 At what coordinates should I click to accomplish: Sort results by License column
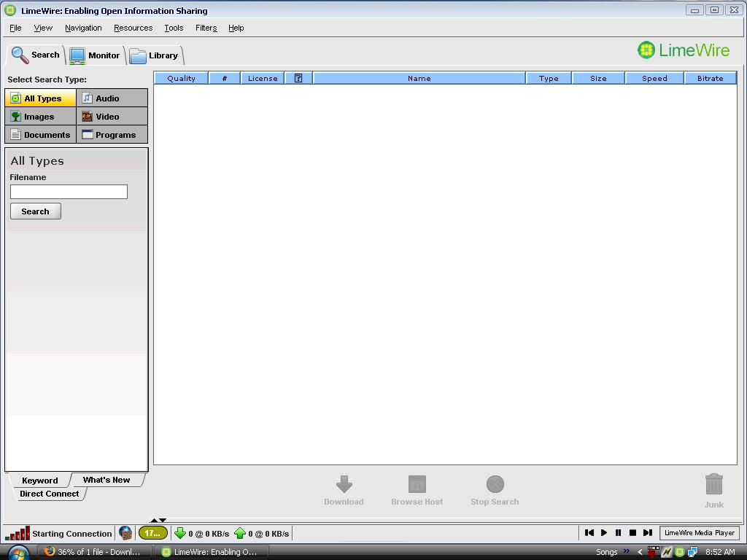point(263,78)
